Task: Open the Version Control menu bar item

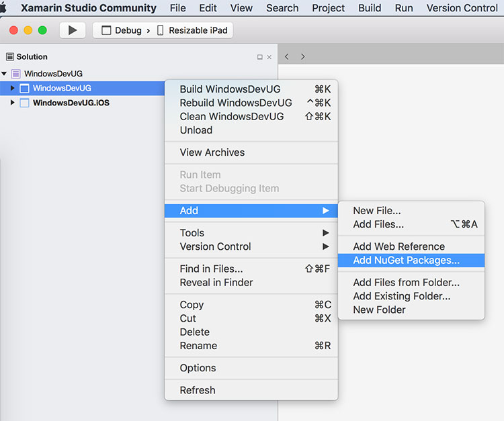Action: point(462,8)
